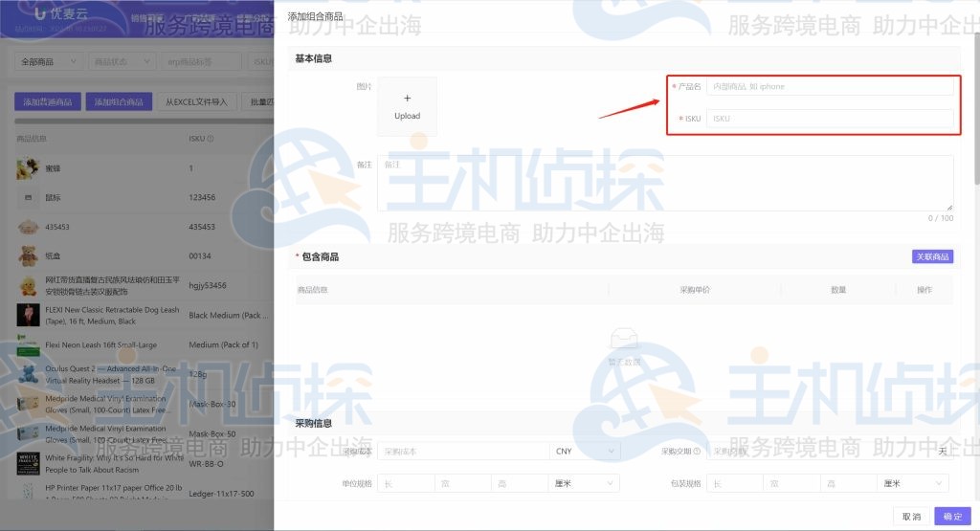Image resolution: width=980 pixels, height=531 pixels.
Task: Click the 确定 confirm button
Action: tap(952, 516)
